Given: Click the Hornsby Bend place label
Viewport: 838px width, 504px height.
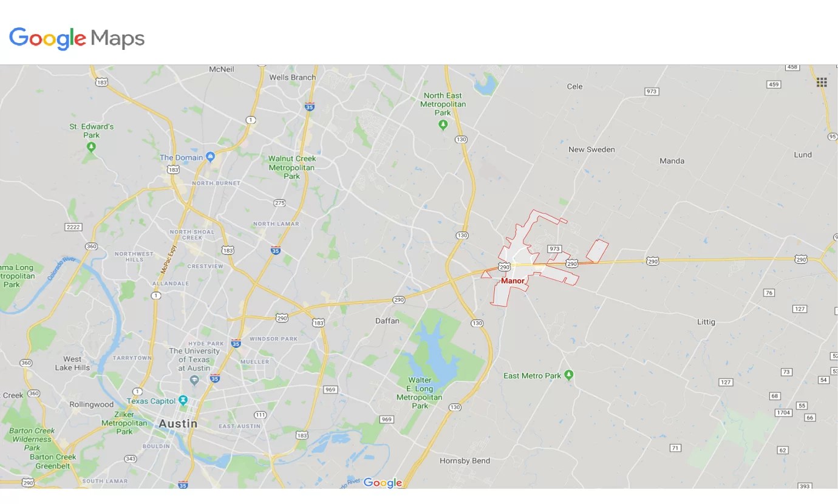Looking at the screenshot, I should coord(465,460).
